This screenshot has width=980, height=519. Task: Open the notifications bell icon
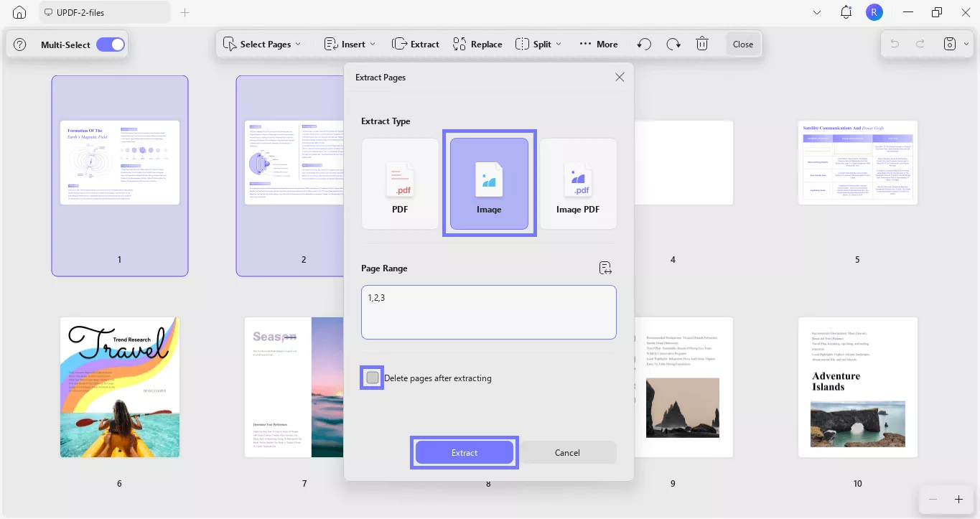846,12
